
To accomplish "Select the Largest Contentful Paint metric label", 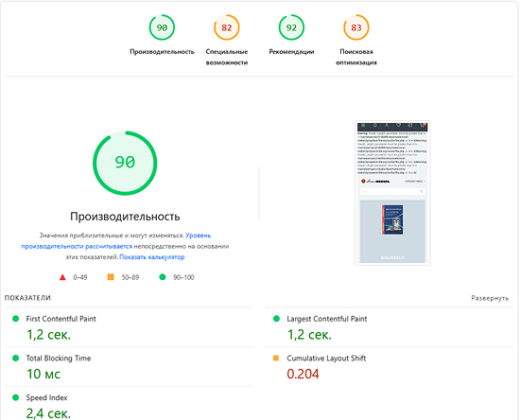I will pyautogui.click(x=327, y=319).
